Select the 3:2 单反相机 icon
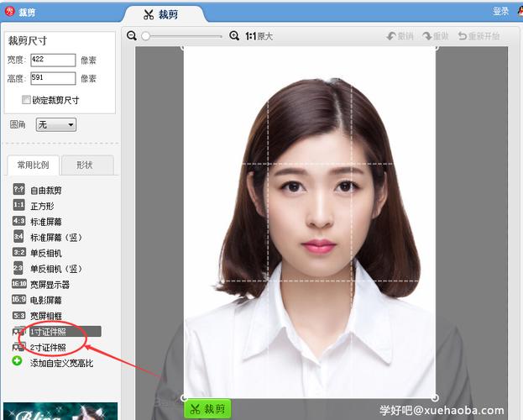523x420 pixels. 18,252
